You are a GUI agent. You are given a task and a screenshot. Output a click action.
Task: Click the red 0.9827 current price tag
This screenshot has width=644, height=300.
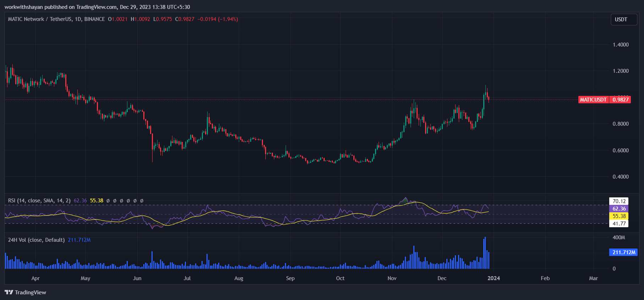click(620, 100)
